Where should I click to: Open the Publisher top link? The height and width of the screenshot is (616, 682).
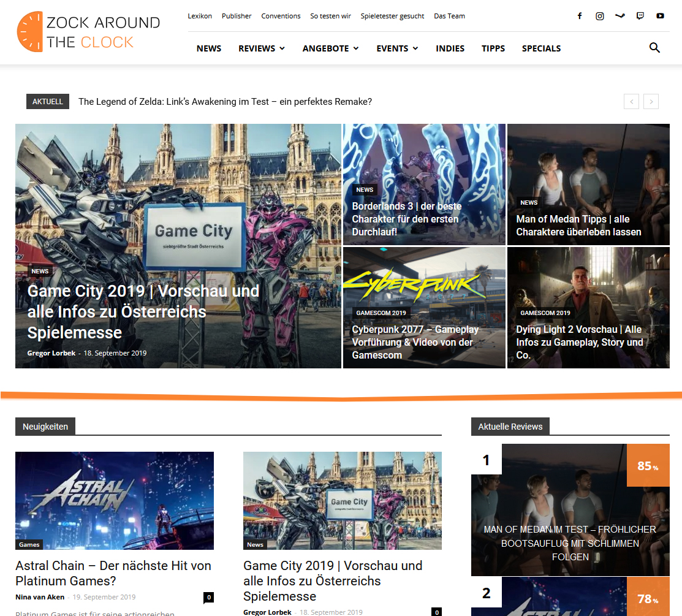(237, 16)
